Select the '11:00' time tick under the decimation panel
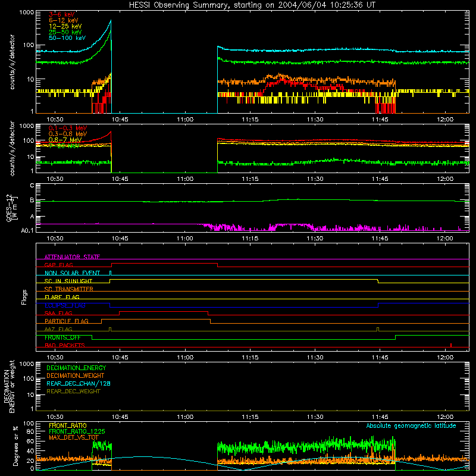This screenshot has height=476, width=476. tap(185, 417)
